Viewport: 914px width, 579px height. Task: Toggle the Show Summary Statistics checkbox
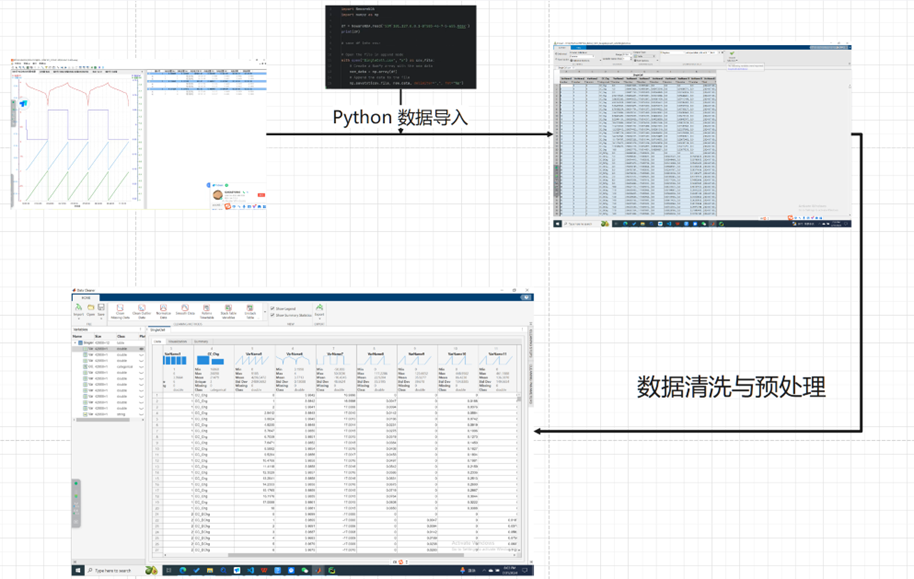[271, 315]
